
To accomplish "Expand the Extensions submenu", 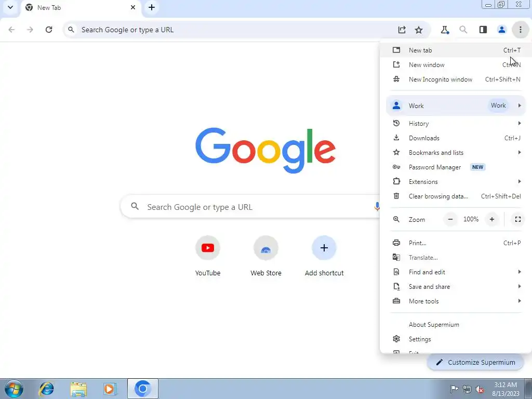I will 456,182.
